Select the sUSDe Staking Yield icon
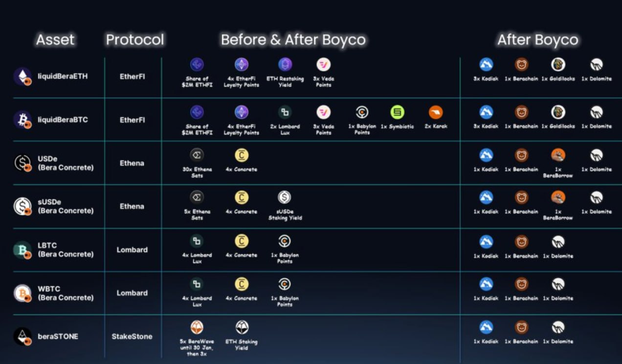The height and width of the screenshot is (364, 622). click(285, 197)
